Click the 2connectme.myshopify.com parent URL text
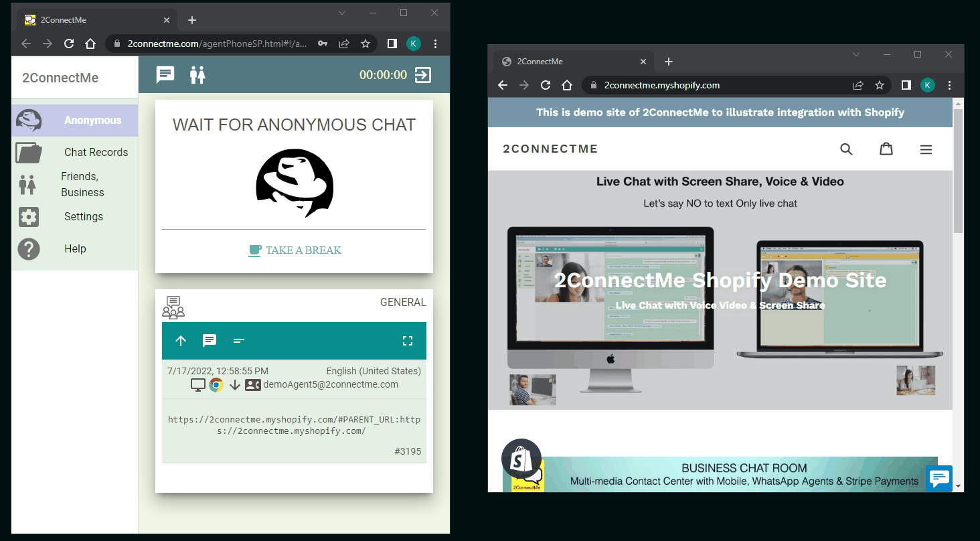This screenshot has height=541, width=980. point(294,425)
